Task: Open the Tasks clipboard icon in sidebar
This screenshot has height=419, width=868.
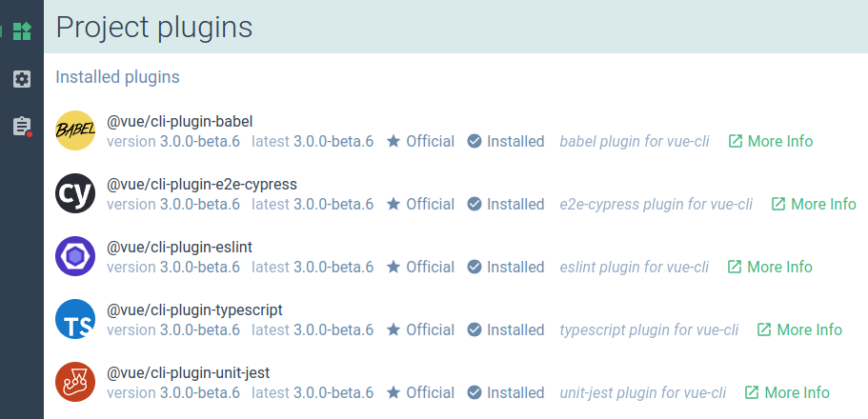Action: 22,127
